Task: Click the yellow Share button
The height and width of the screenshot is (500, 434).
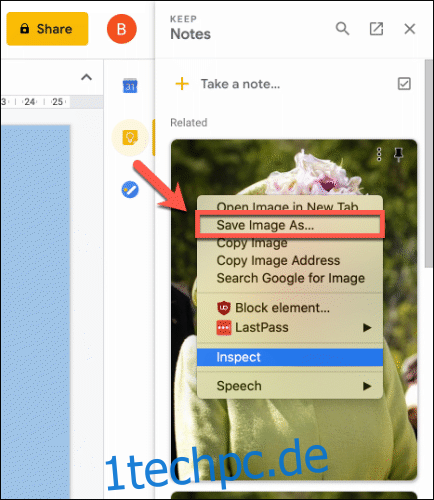Action: coord(47,29)
